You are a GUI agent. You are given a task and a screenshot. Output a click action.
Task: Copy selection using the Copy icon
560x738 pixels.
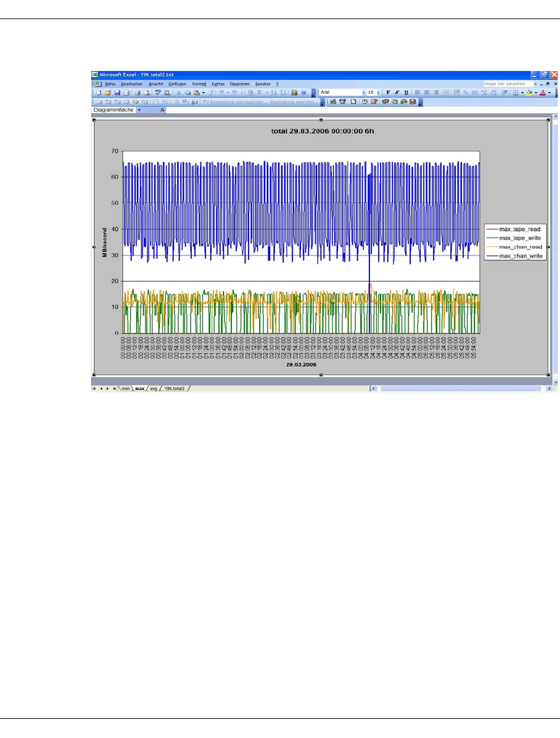pyautogui.click(x=187, y=93)
